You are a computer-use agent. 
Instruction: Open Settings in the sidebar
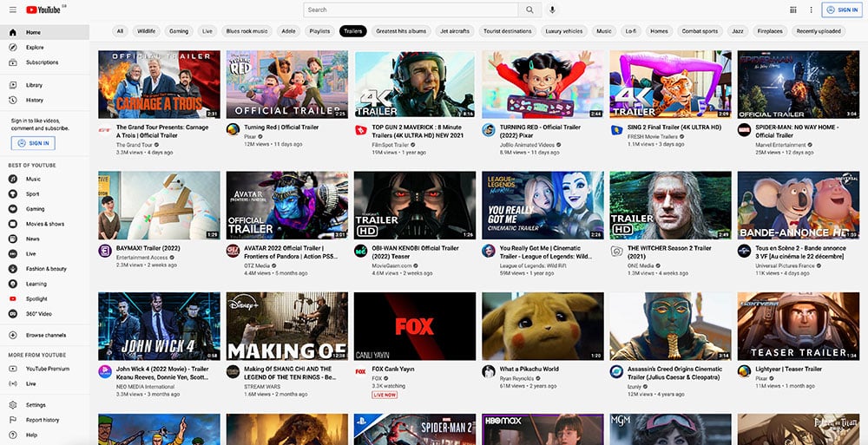click(x=44, y=405)
